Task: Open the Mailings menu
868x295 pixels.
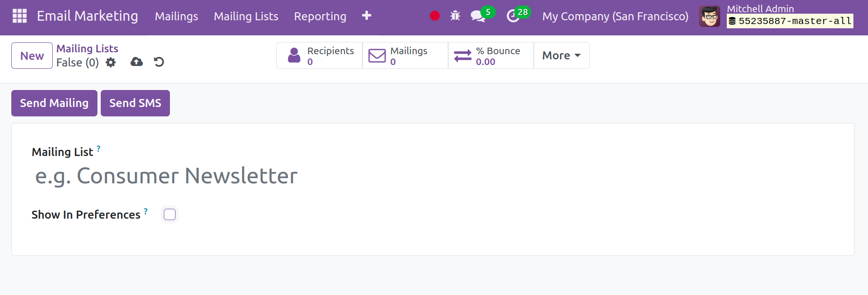Action: (177, 16)
